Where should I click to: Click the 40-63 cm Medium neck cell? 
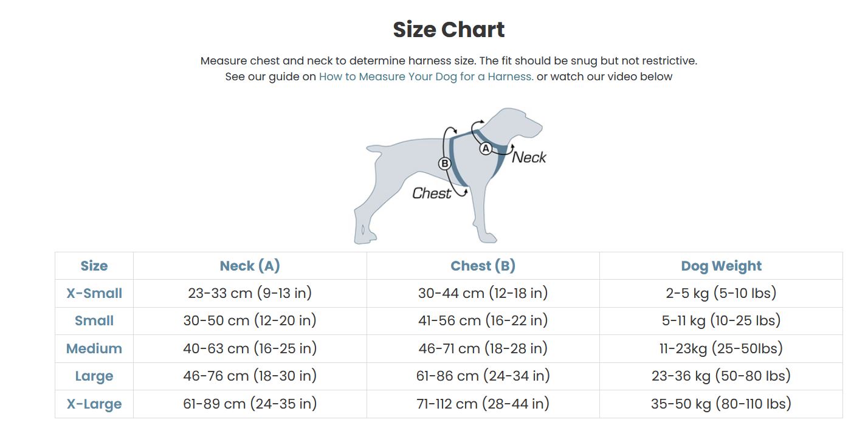250,348
